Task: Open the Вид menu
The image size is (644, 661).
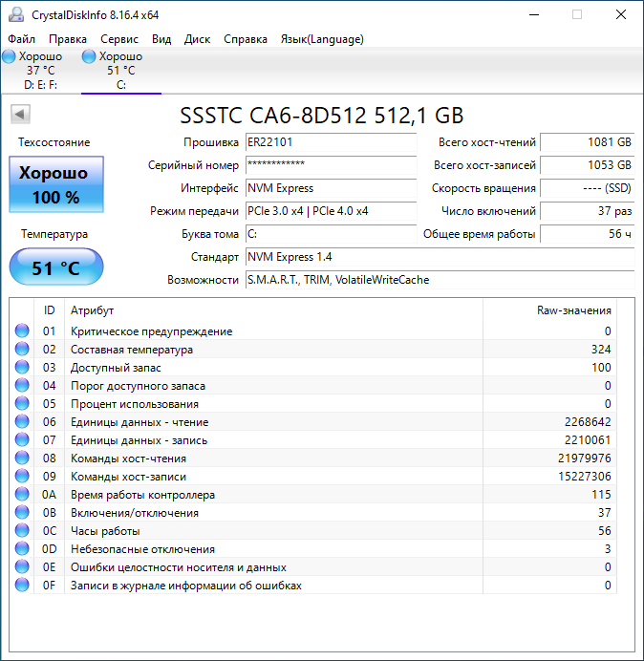Action: click(x=161, y=39)
